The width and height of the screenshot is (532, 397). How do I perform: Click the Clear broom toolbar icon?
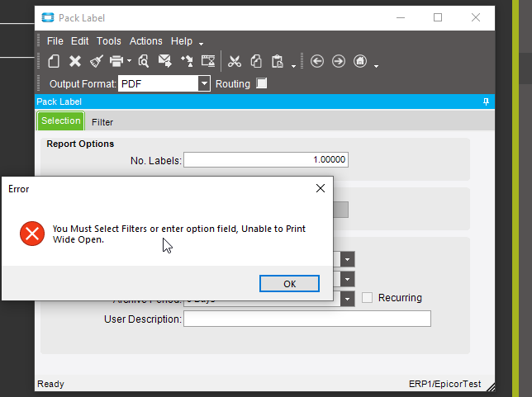click(x=97, y=61)
